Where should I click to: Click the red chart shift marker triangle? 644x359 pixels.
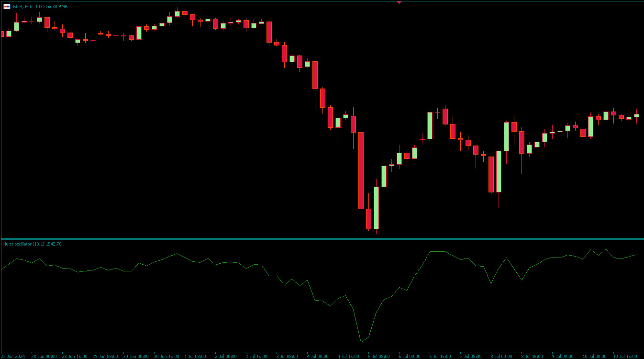coord(399,2)
